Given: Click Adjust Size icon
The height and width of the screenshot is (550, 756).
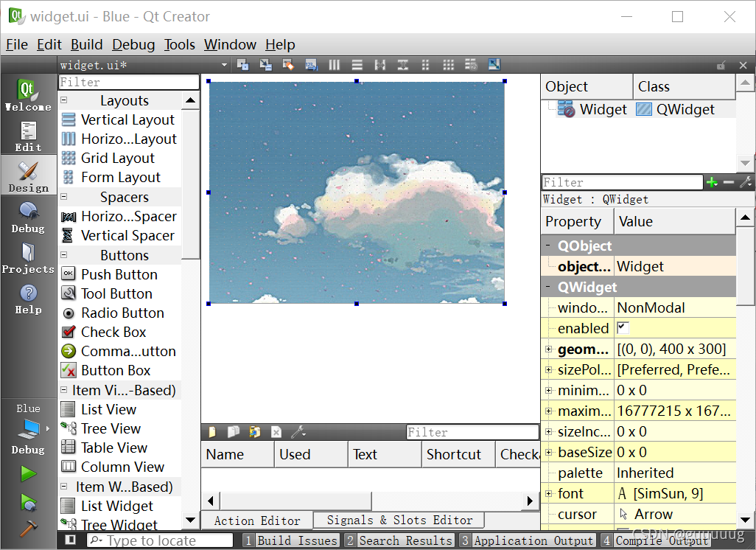Looking at the screenshot, I should (x=494, y=65).
